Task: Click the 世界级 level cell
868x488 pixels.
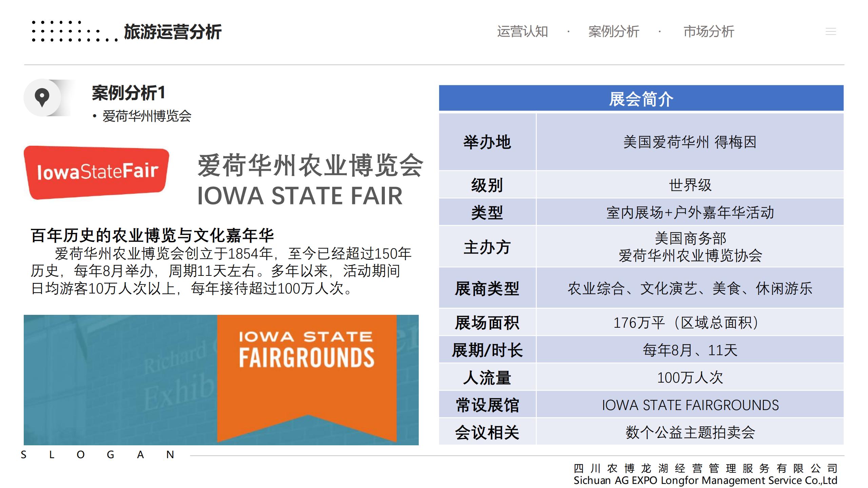Action: pos(690,185)
